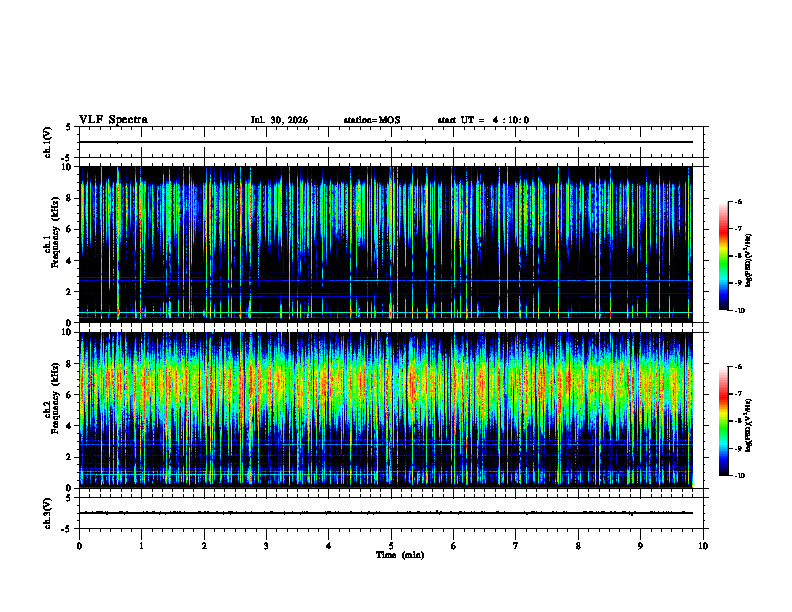Click the ch.1 colorbar gradient strip
792x612 pixels.
724,256
